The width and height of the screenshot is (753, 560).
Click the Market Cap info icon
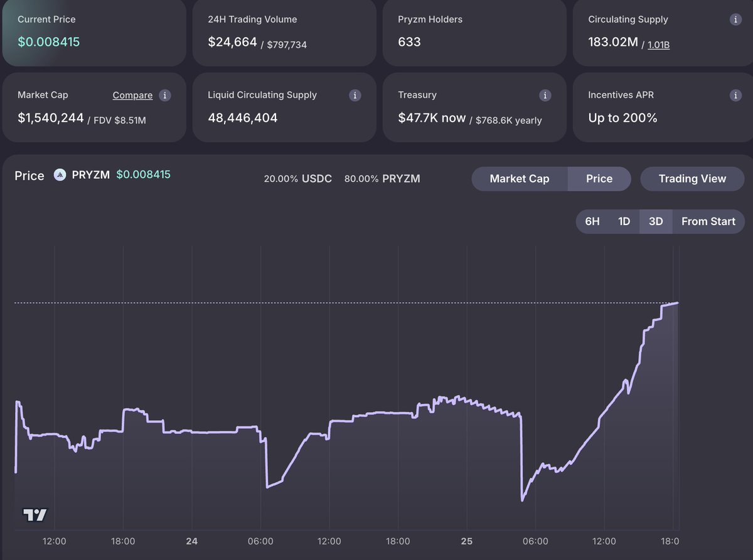click(164, 95)
